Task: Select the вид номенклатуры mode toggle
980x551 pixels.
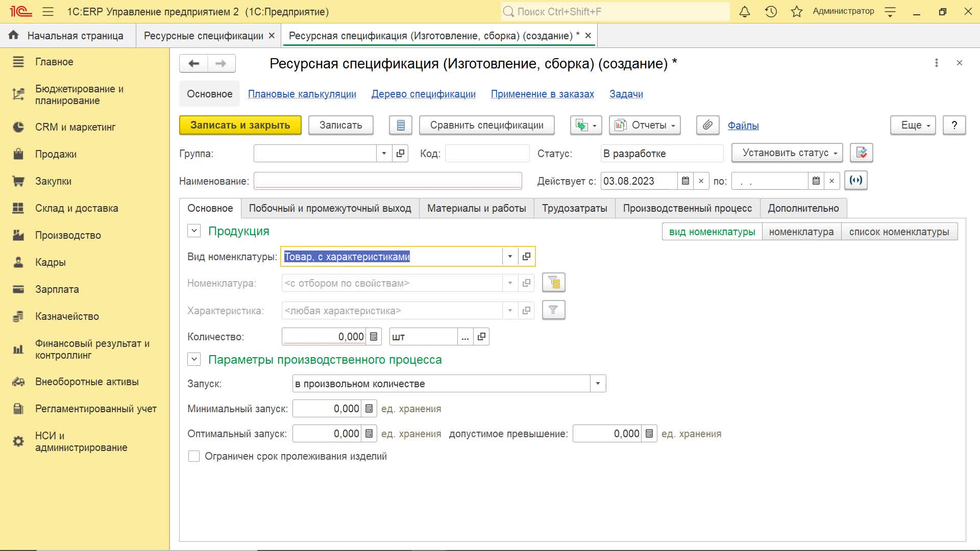Action: coord(712,232)
